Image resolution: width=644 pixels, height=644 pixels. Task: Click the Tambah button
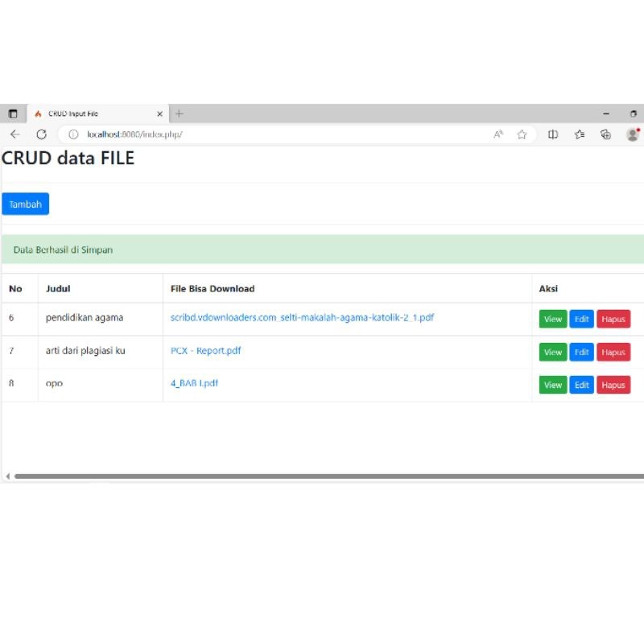click(25, 204)
